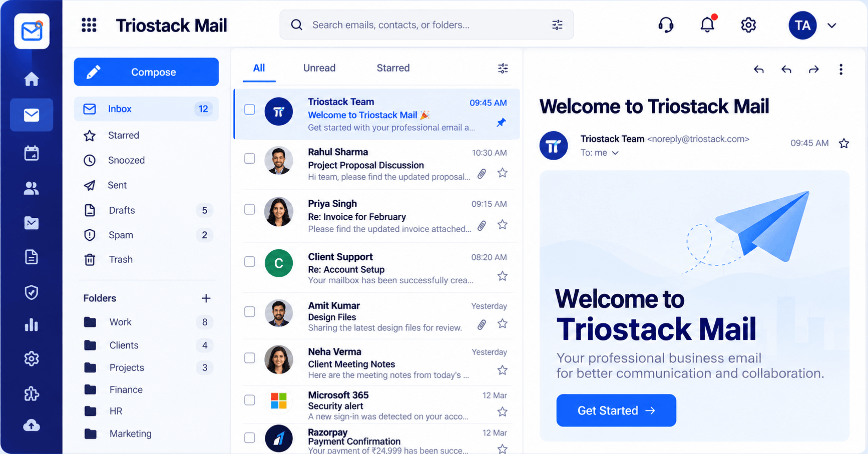Select the All tab
868x454 pixels.
pos(259,68)
